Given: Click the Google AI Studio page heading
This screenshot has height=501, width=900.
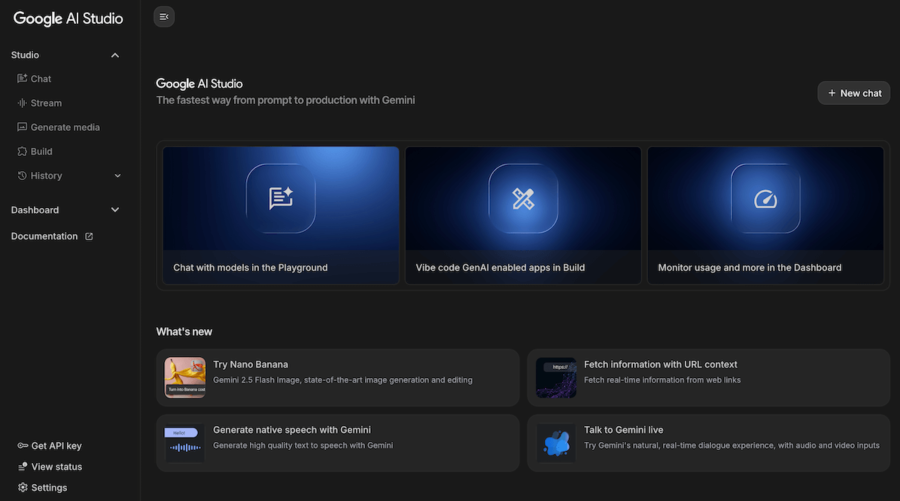Looking at the screenshot, I should click(x=199, y=84).
